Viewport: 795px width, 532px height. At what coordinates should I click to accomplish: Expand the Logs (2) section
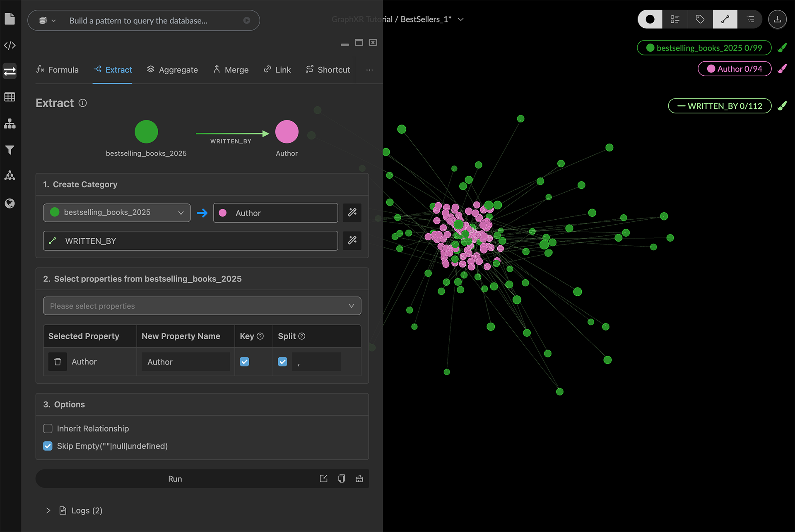tap(48, 510)
